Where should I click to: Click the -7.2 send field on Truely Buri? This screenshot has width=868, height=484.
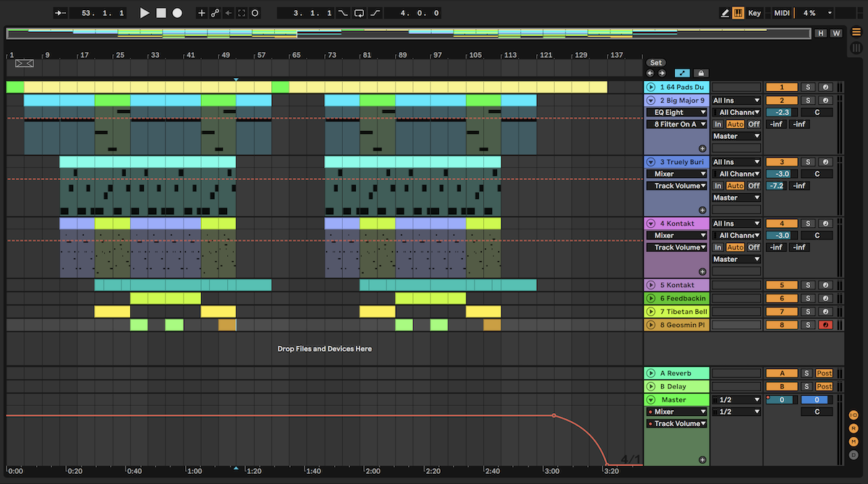point(776,186)
